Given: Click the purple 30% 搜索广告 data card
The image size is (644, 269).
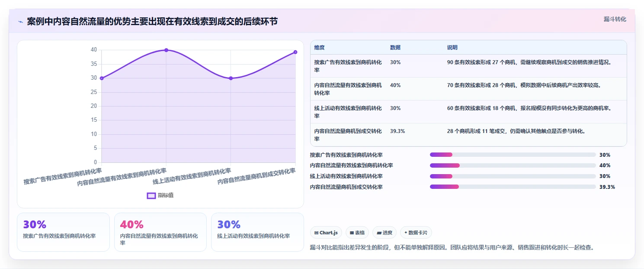Looking at the screenshot, I should click(x=64, y=232).
